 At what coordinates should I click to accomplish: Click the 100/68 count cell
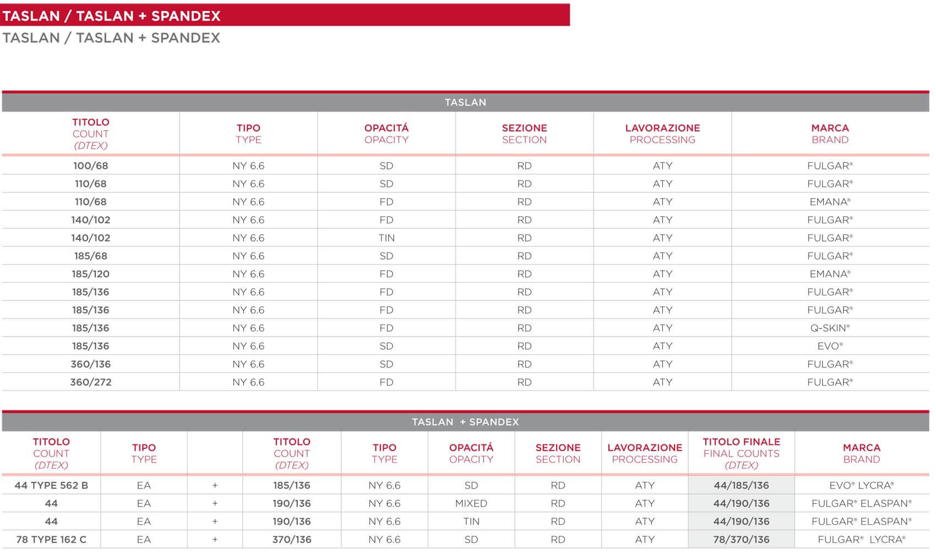[90, 166]
